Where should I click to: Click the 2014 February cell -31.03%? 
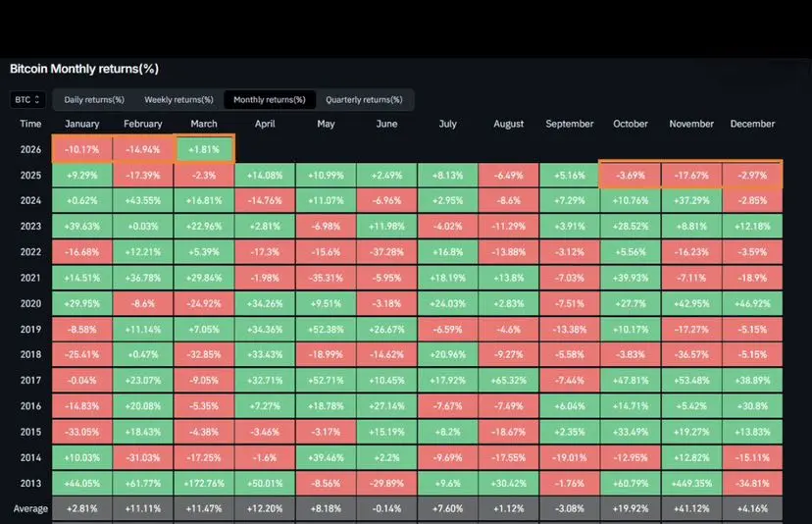pos(143,457)
